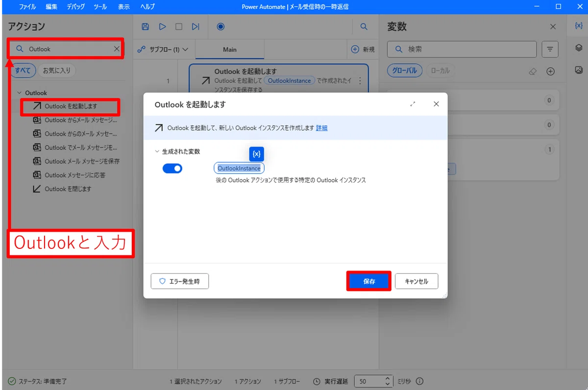588x390 pixels.
Task: Click the variables 検索 search field
Action: tap(462, 49)
